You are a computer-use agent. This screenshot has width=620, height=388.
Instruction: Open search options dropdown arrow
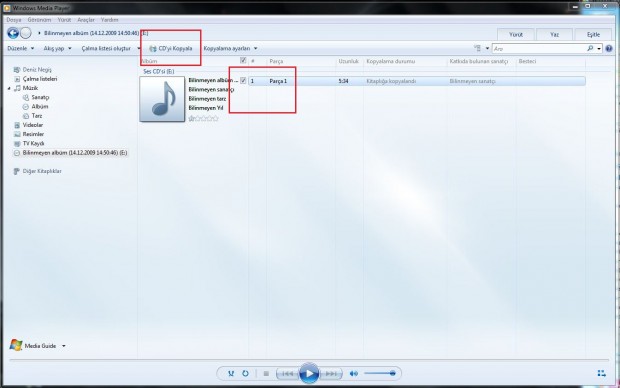(599, 48)
